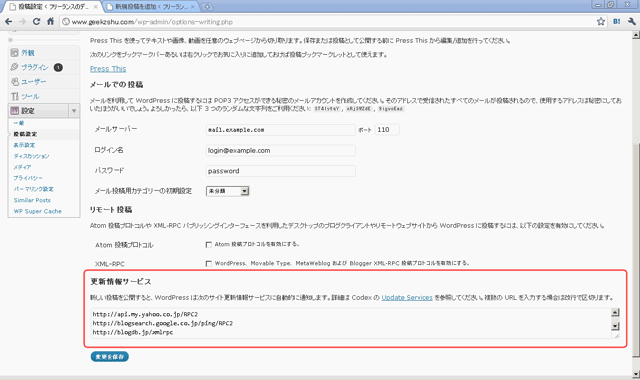Click the 外観 appearance icon in sidebar
640x380 pixels.
tap(15, 53)
